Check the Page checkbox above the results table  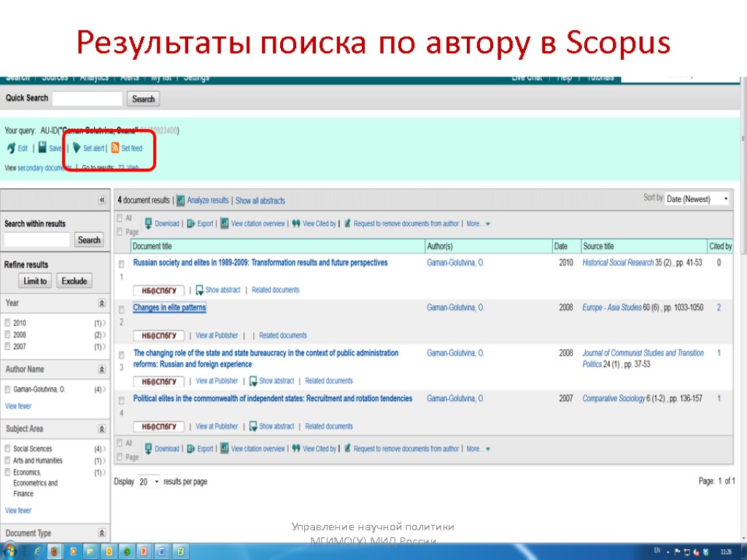120,231
